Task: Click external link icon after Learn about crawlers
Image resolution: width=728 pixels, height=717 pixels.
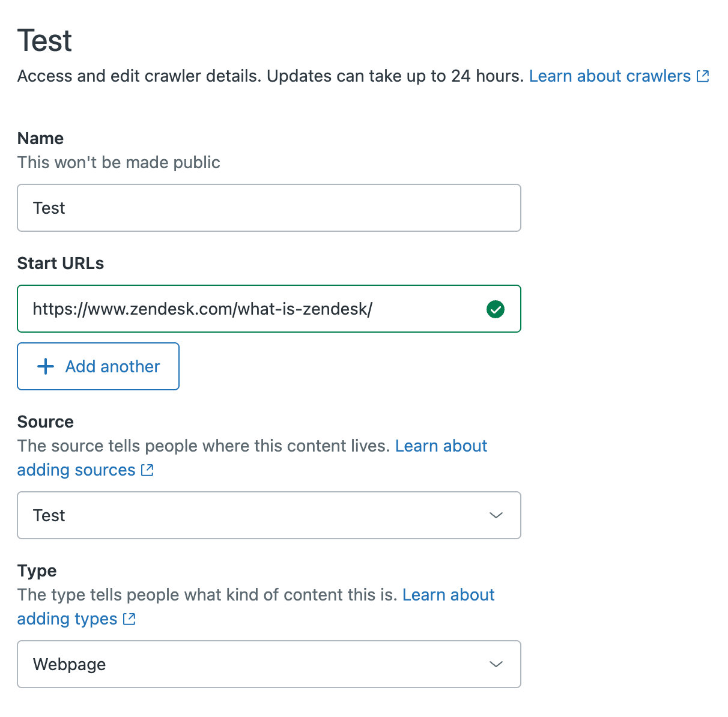Action: click(x=703, y=76)
